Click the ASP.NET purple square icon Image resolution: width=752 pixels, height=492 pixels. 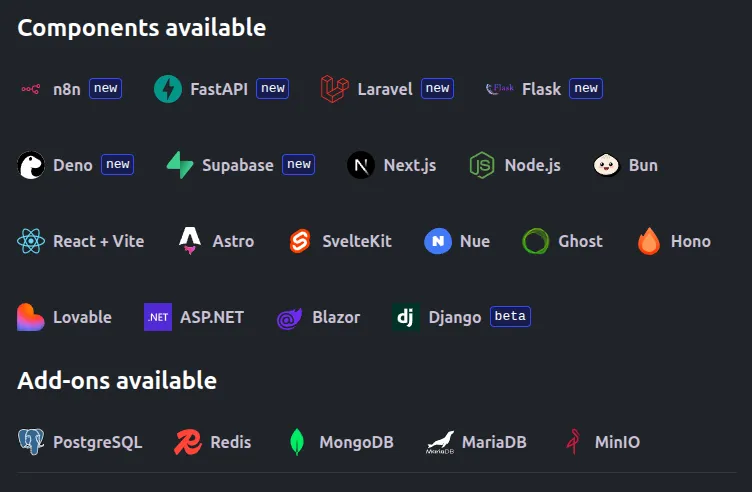[x=158, y=317]
